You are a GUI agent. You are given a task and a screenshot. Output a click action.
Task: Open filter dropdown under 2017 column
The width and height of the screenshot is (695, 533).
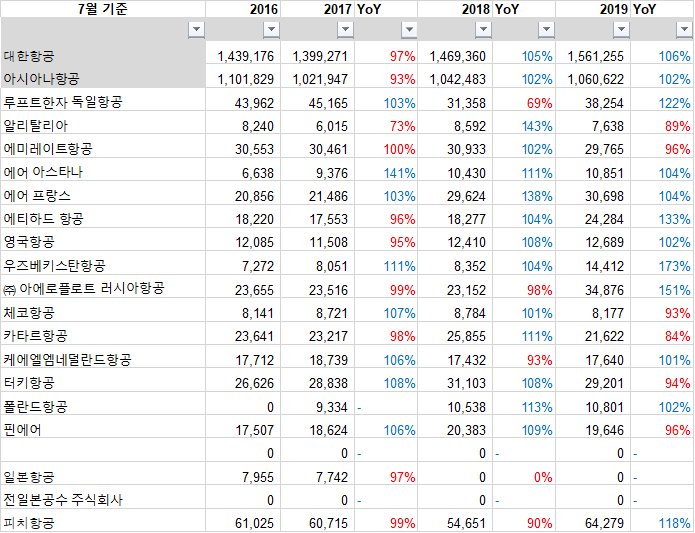[345, 30]
